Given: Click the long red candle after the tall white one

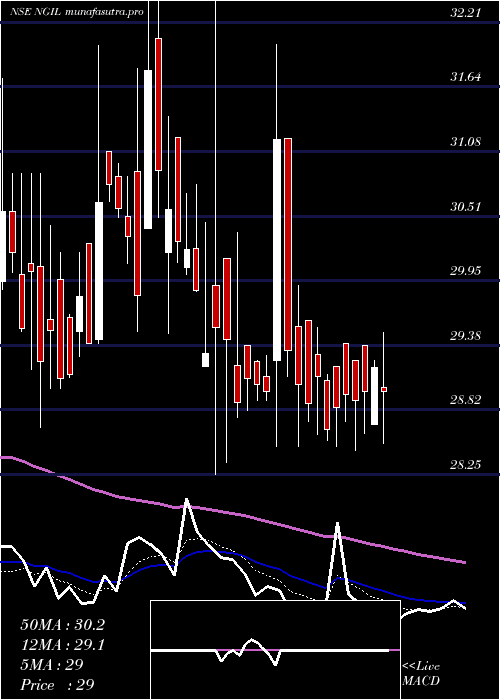Looking at the screenshot, I should pos(288,245).
